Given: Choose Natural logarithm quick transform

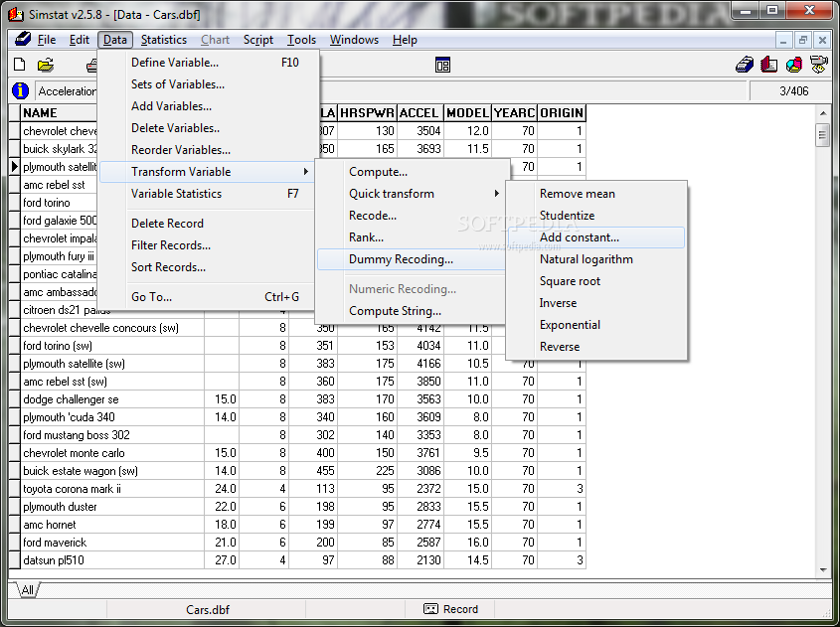Looking at the screenshot, I should click(596, 259).
